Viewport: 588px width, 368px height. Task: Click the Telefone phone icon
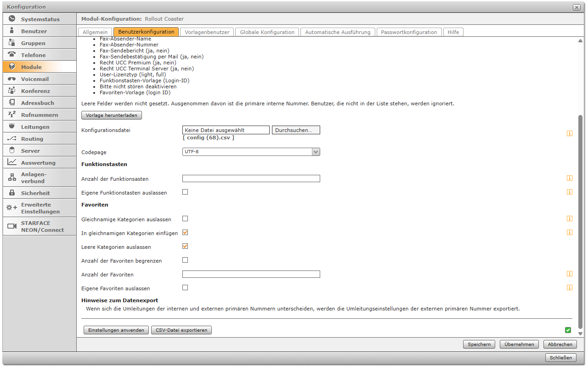pos(12,55)
